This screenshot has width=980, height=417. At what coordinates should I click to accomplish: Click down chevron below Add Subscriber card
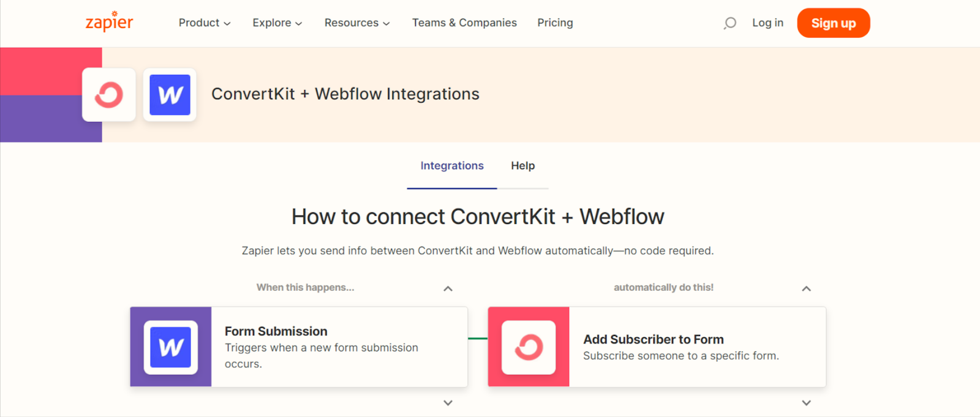point(806,403)
